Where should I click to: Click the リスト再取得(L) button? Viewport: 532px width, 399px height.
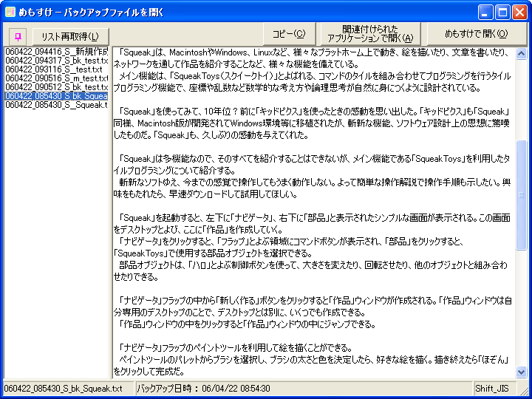coord(71,36)
